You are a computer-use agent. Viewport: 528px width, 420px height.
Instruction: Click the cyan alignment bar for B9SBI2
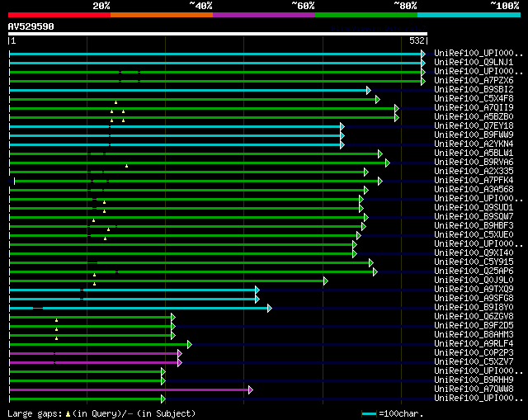click(188, 90)
